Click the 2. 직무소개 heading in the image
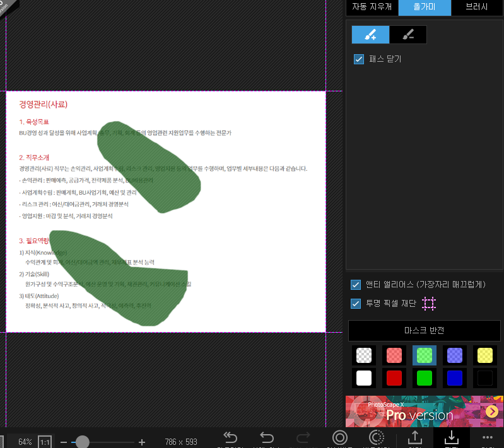Screen dimensions: 504x448 (x=34, y=158)
